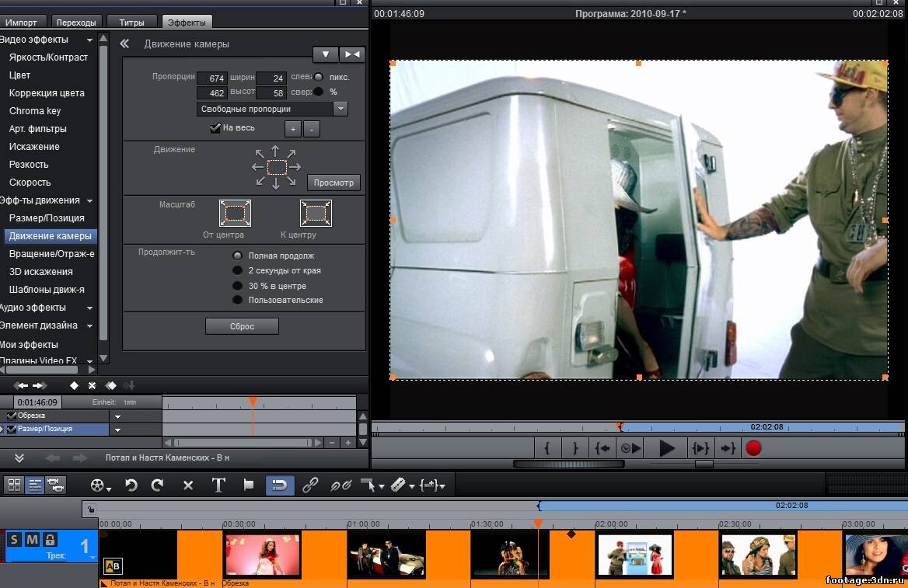Image resolution: width=908 pixels, height=588 pixels.
Task: Open the Свободные пропорции dropdown
Action: click(x=340, y=109)
